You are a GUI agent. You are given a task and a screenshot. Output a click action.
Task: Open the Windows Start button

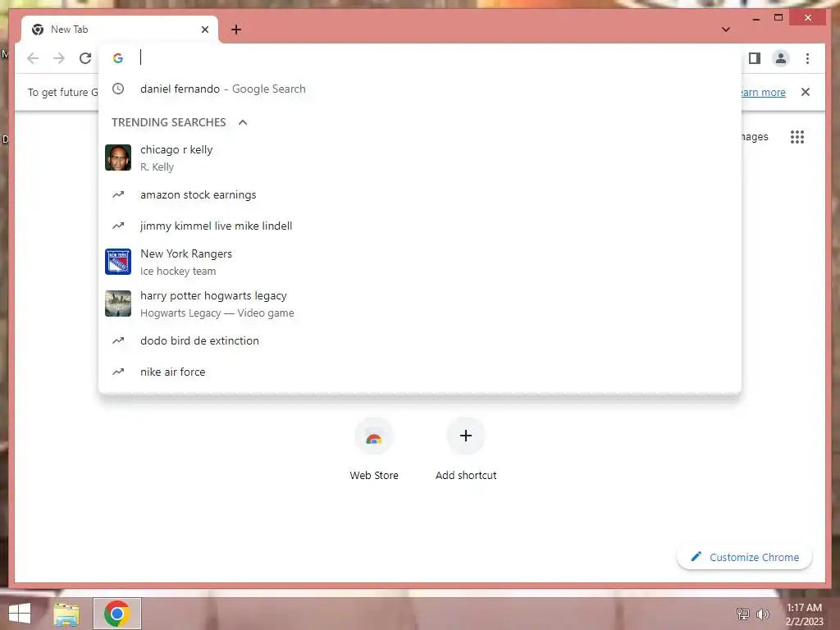pos(20,614)
